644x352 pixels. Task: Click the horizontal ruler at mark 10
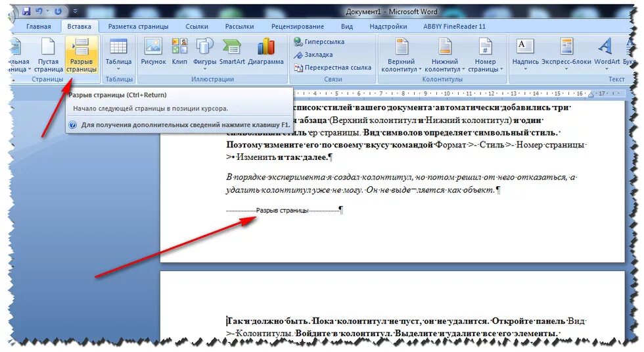(448, 93)
